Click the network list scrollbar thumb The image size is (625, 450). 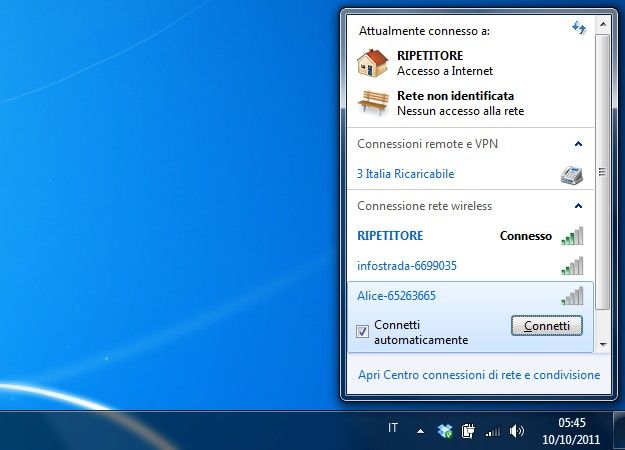tap(603, 172)
